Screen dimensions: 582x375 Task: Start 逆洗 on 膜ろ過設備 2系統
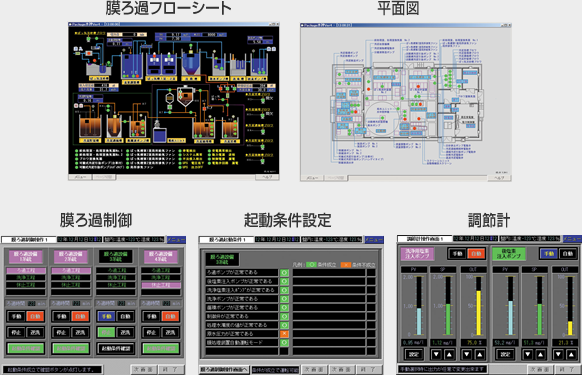(x=80, y=332)
